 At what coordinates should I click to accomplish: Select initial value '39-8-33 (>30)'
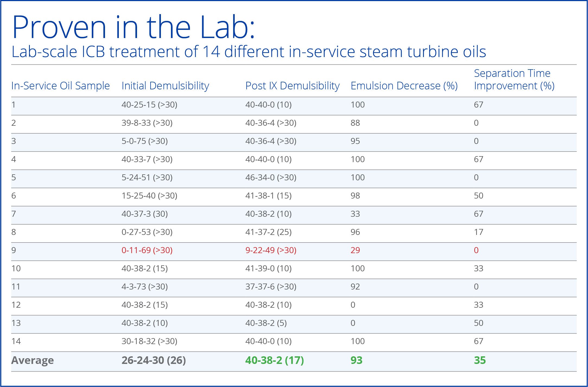point(147,123)
